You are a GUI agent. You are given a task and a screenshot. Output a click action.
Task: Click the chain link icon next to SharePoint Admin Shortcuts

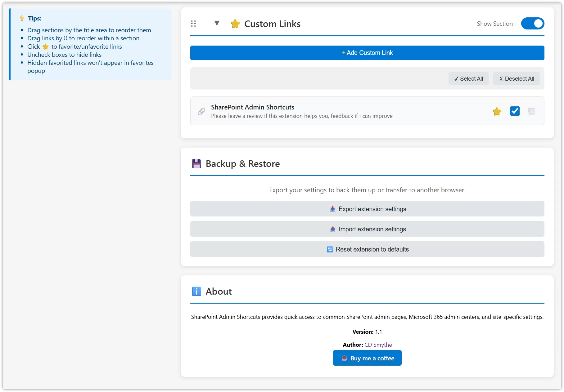[201, 111]
